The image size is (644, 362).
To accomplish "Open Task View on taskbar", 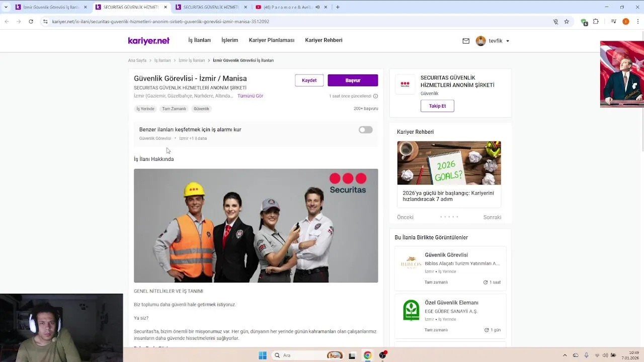I will click(x=352, y=355).
